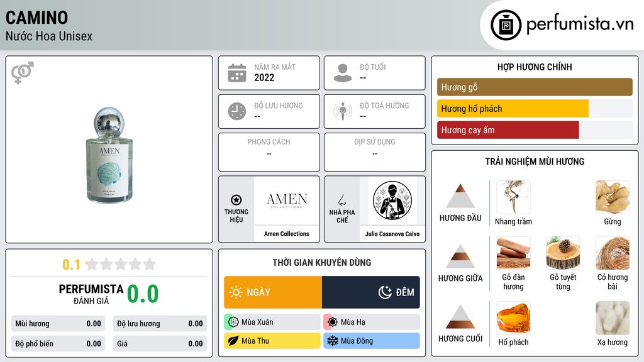This screenshot has height=362, width=644.
Task: Select the Đêm nighttime option
Action: pos(371,292)
